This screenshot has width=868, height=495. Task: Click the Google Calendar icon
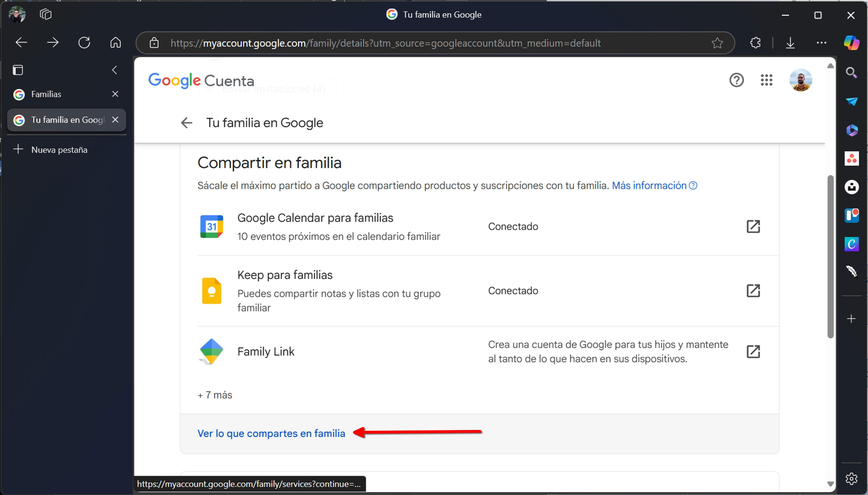pos(211,226)
